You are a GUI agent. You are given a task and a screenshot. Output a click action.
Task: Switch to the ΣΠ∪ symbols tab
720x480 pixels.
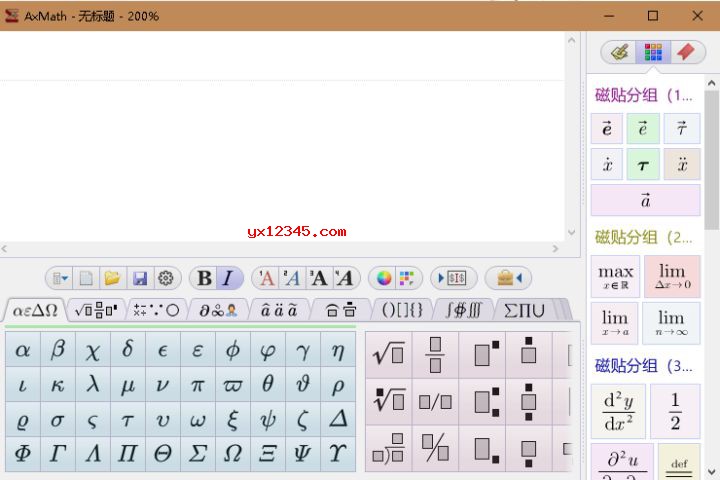coord(524,311)
